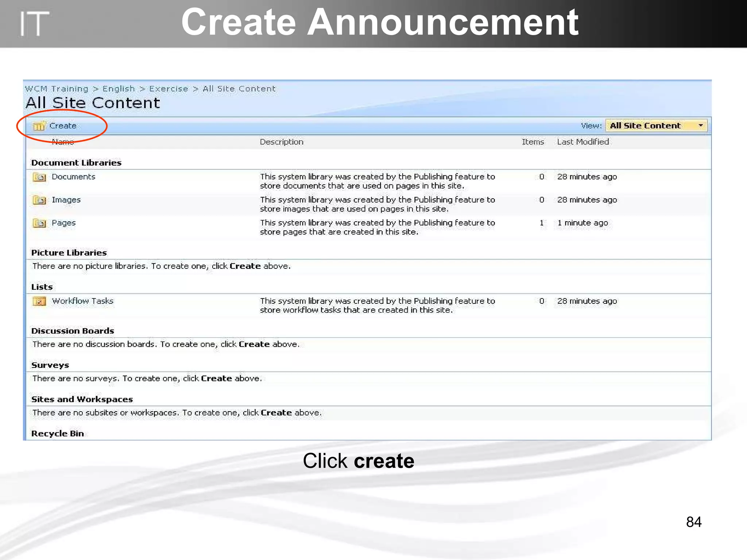Click the '28 minutes ago' value for Documents
This screenshot has height=560, width=747.
coord(587,177)
